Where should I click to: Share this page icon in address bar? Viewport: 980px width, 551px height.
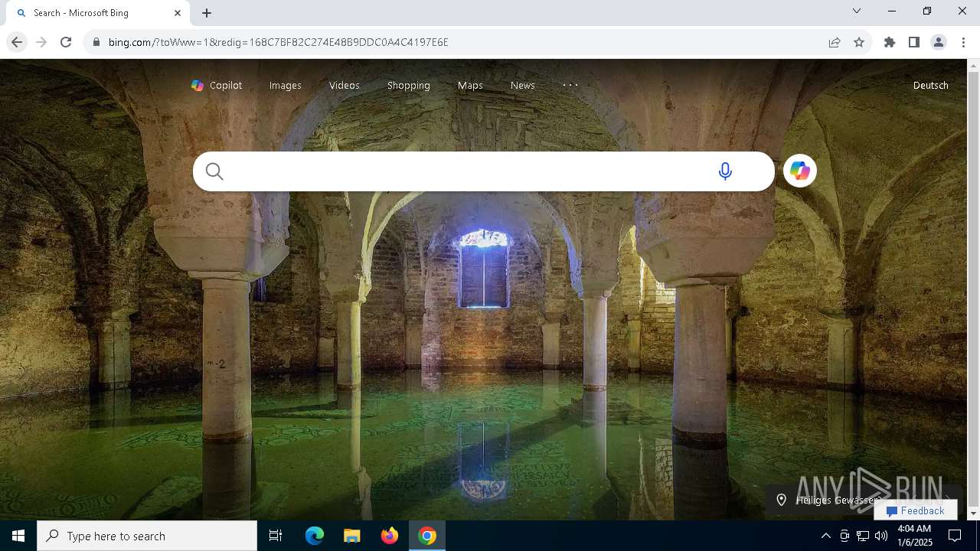click(835, 42)
